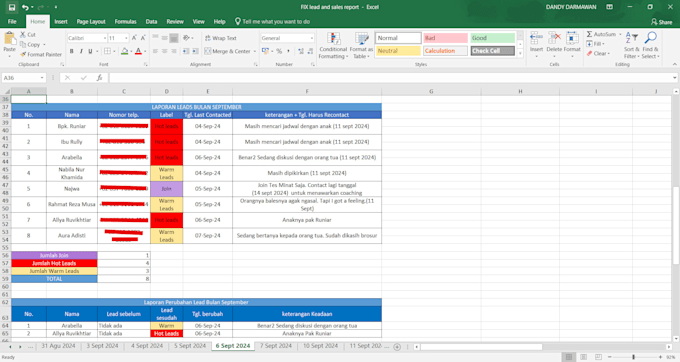
Task: Expand the Merge & Center dropdown arrow
Action: (255, 51)
